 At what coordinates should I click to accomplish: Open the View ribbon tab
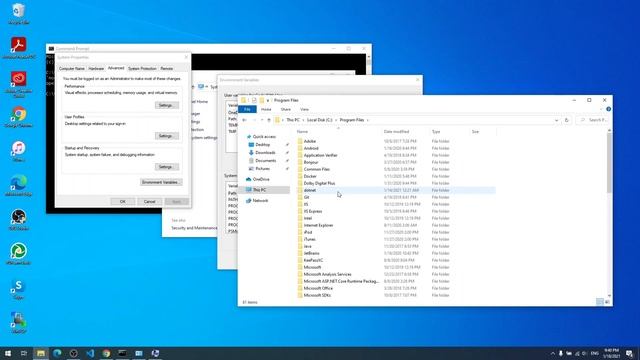304,109
